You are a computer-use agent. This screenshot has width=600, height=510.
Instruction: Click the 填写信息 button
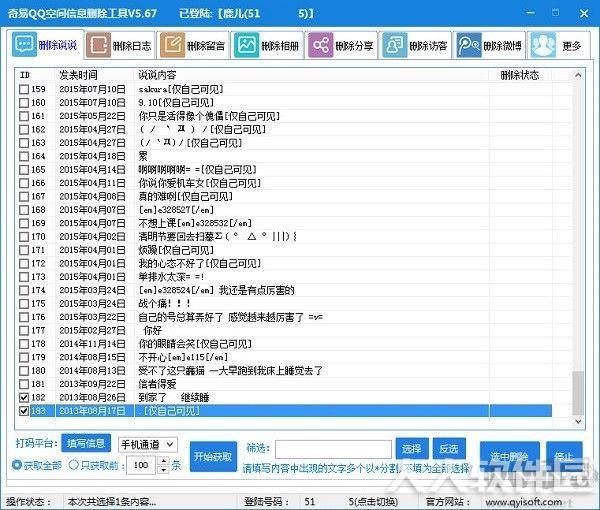point(86,443)
